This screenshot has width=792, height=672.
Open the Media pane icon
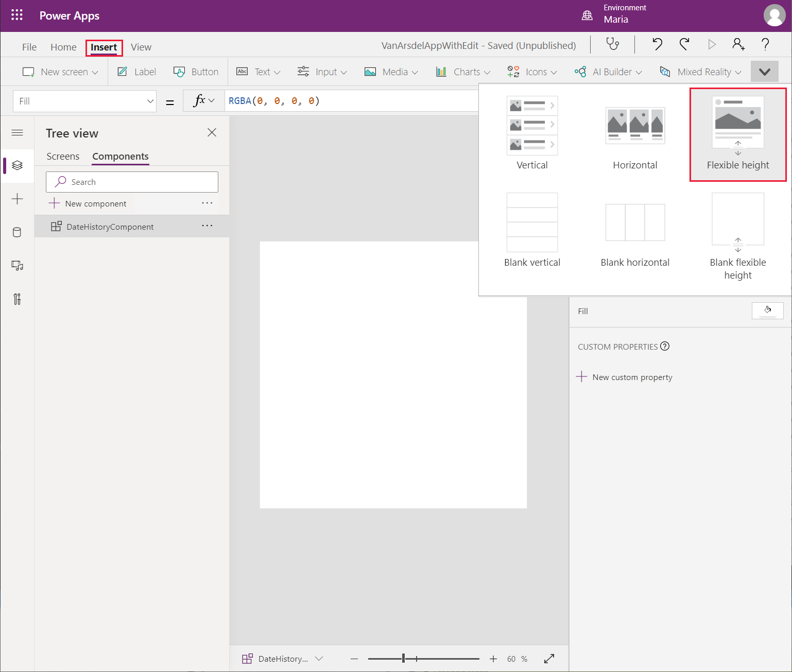click(17, 266)
